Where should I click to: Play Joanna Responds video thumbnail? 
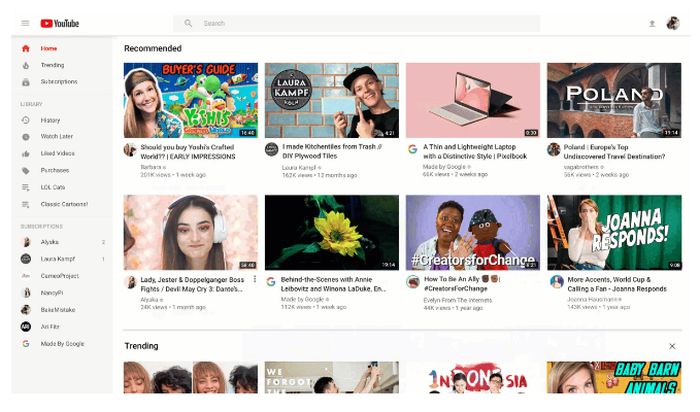click(x=614, y=233)
